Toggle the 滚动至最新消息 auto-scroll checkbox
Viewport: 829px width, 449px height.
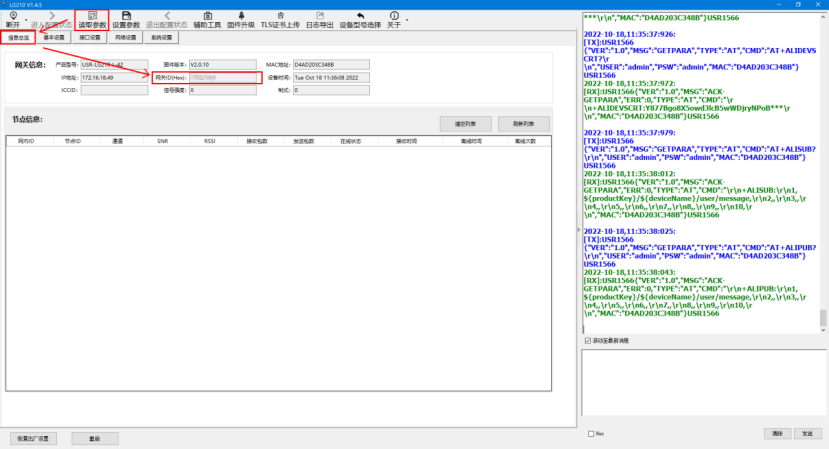[x=587, y=341]
